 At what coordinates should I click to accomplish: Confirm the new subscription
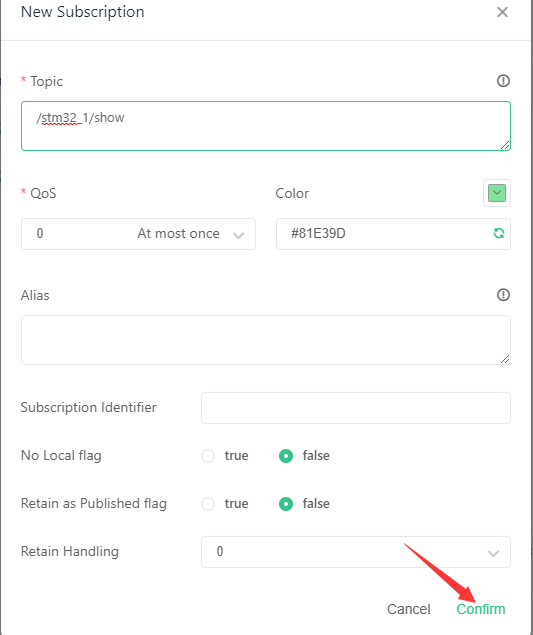(481, 609)
